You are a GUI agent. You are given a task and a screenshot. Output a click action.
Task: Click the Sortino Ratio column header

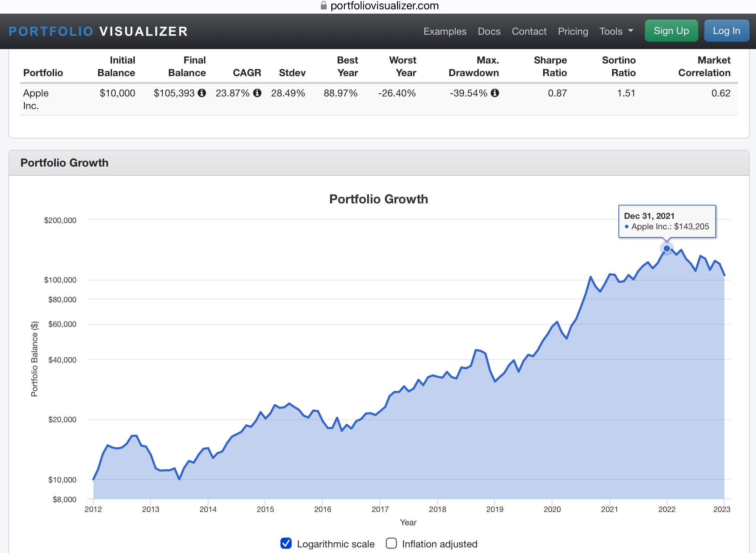(x=619, y=66)
